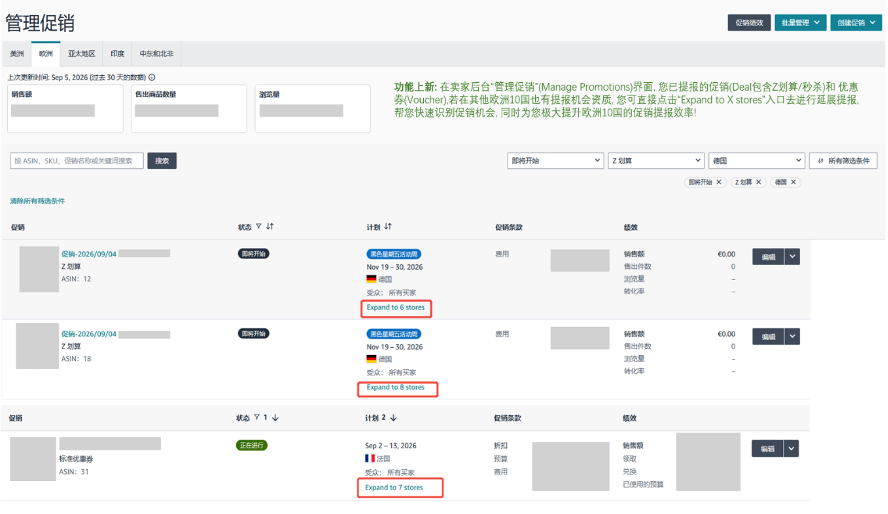The image size is (888, 514).
Task: Remove the 德国 filter chip via its X
Action: click(793, 182)
